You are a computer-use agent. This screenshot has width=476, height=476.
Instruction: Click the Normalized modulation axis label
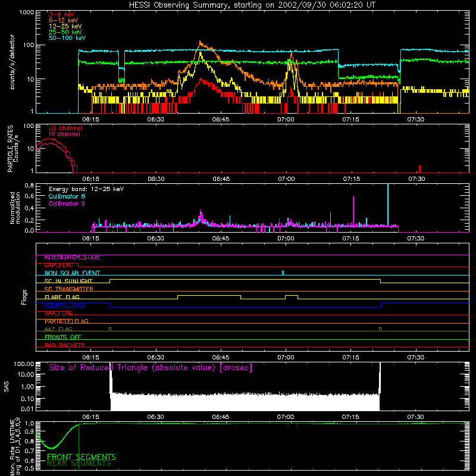tap(15, 208)
